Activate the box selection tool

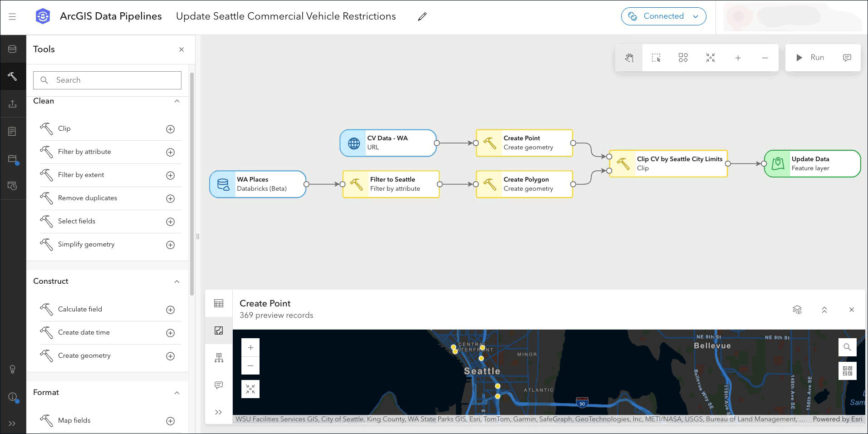point(656,58)
